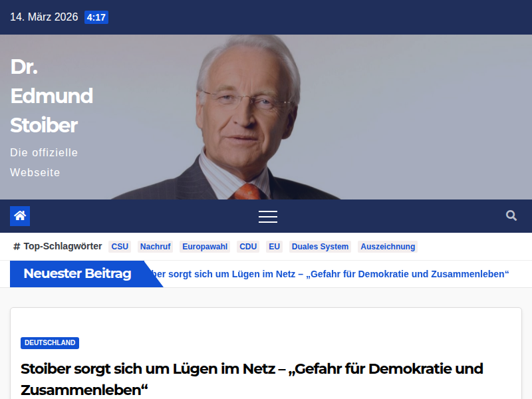
Task: Click the site title Dr. Edmund Stoiber
Action: click(x=51, y=96)
